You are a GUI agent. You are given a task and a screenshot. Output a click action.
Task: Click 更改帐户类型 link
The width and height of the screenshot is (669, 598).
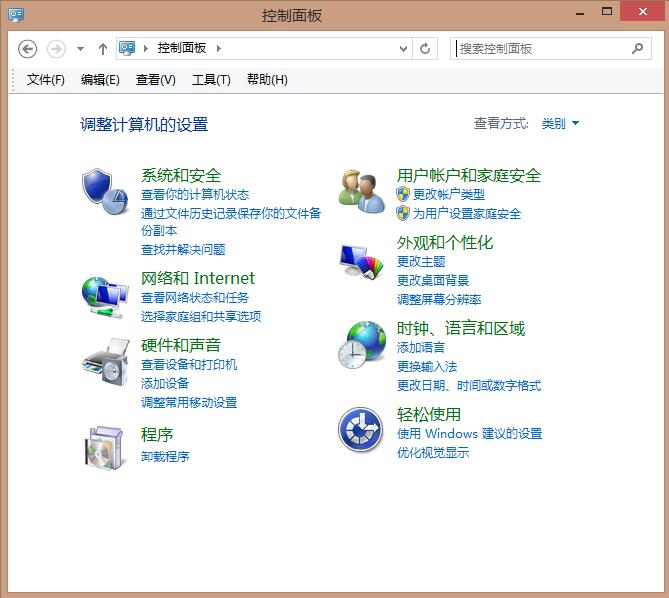click(x=449, y=195)
